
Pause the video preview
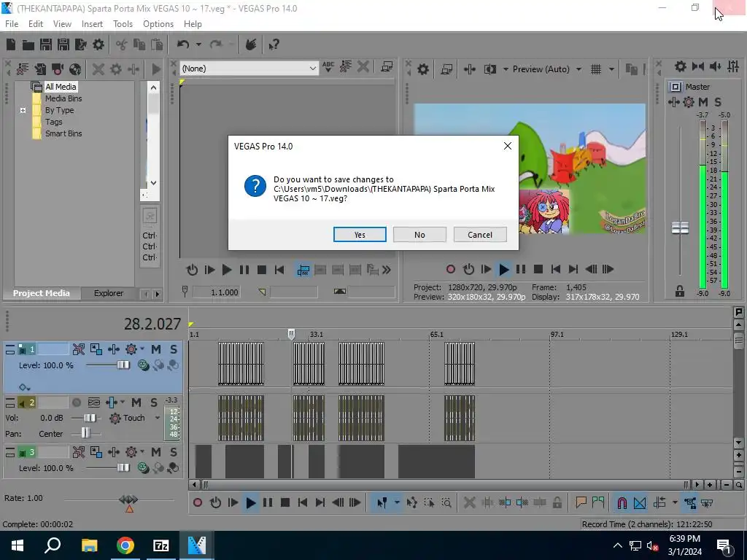click(x=521, y=270)
